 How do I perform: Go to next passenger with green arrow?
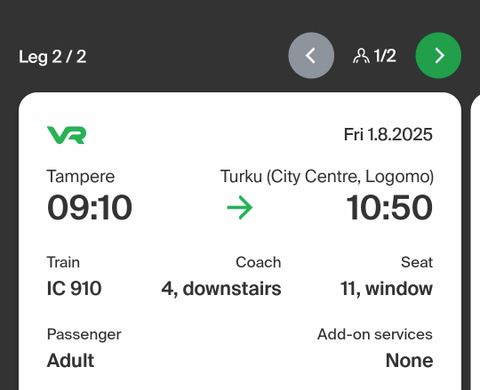[438, 55]
